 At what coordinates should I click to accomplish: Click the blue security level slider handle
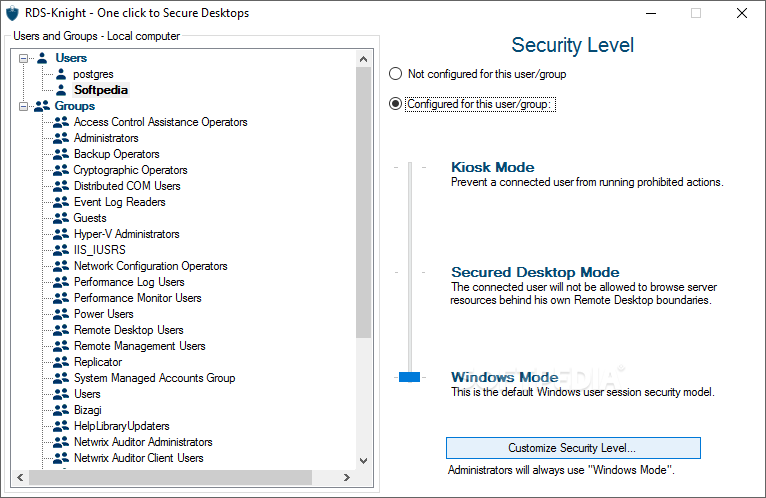pyautogui.click(x=409, y=377)
